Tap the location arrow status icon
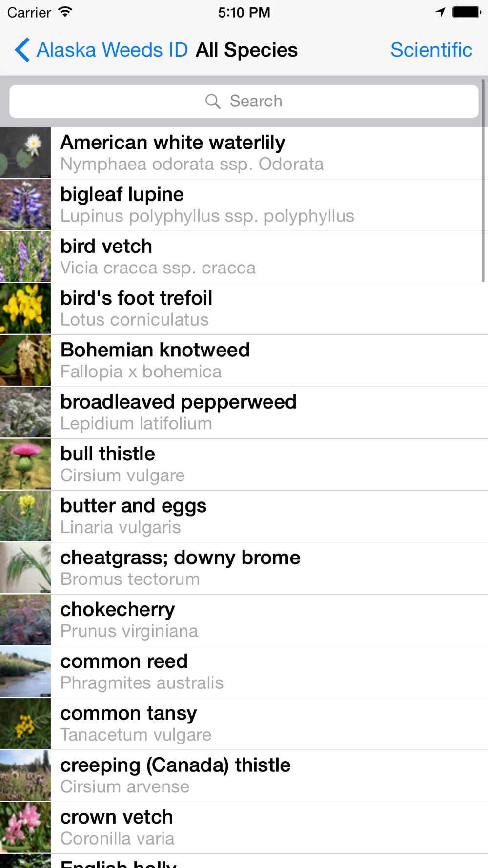 (x=441, y=12)
